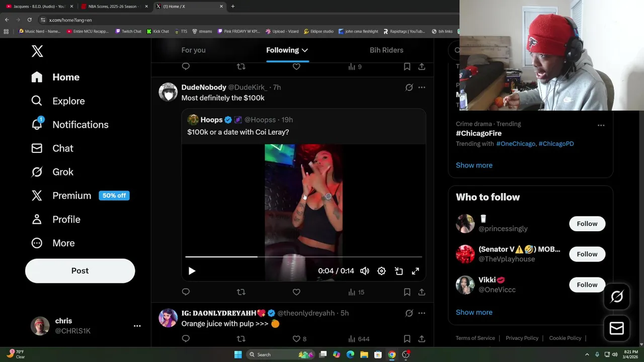Like the top post above DudeNobody
Viewport: 644px width, 362px height.
296,66
